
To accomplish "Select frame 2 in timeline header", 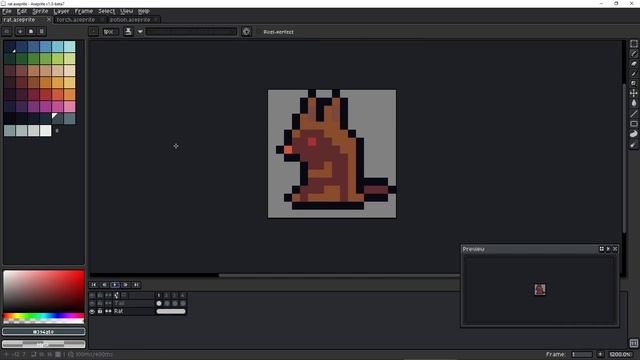I will [167, 295].
